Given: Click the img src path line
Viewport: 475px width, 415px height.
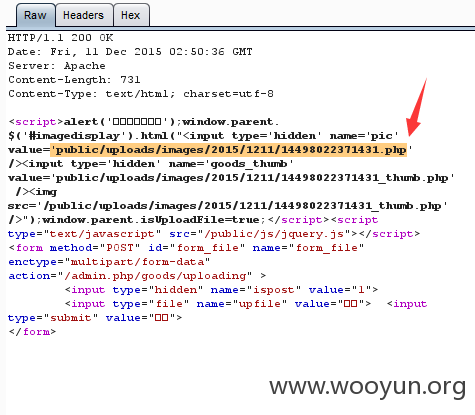Looking at the screenshot, I should click(228, 206).
